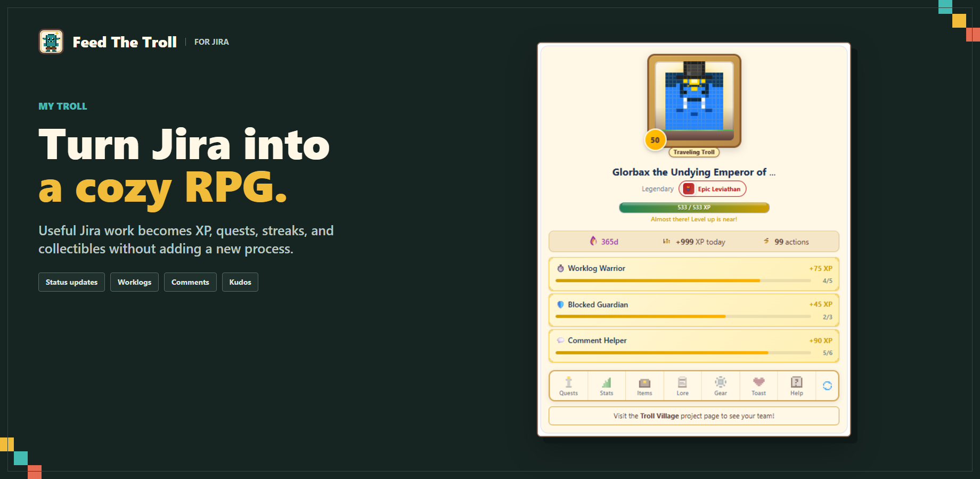Click the 99 actions lightning icon
The height and width of the screenshot is (479, 980).
(766, 241)
